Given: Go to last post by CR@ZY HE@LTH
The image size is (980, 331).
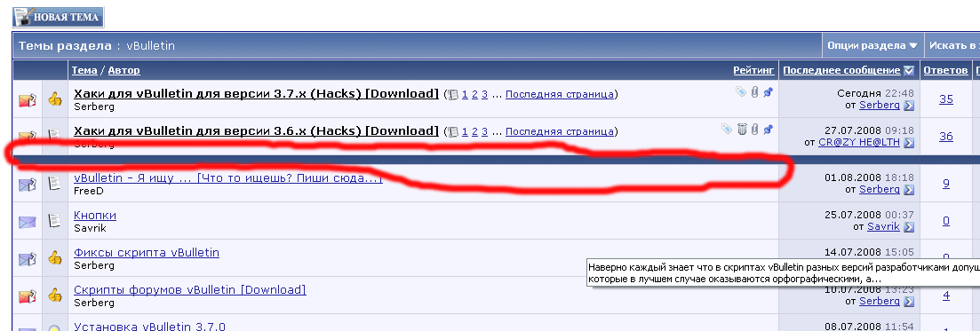Looking at the screenshot, I should point(909,143).
